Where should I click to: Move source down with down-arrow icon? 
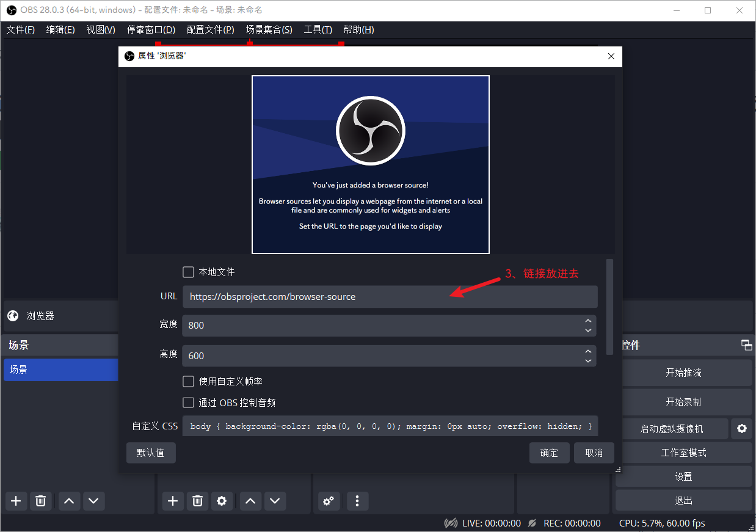click(x=275, y=501)
